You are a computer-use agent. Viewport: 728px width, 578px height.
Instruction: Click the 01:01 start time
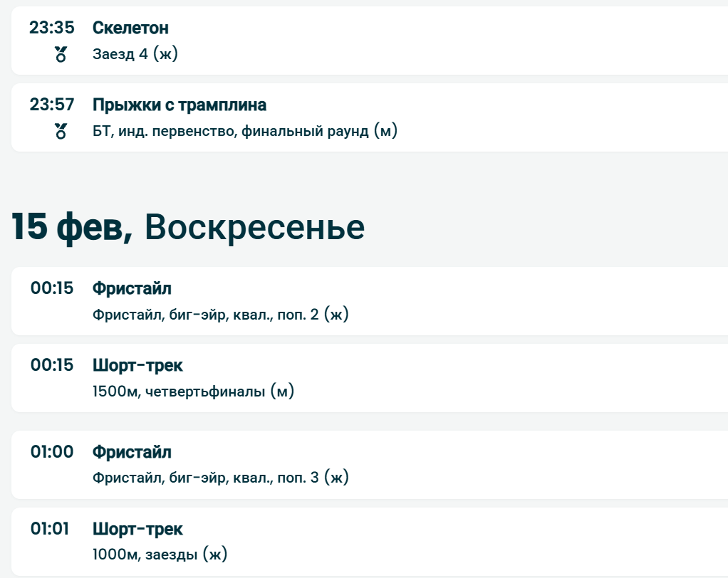pyautogui.click(x=50, y=530)
